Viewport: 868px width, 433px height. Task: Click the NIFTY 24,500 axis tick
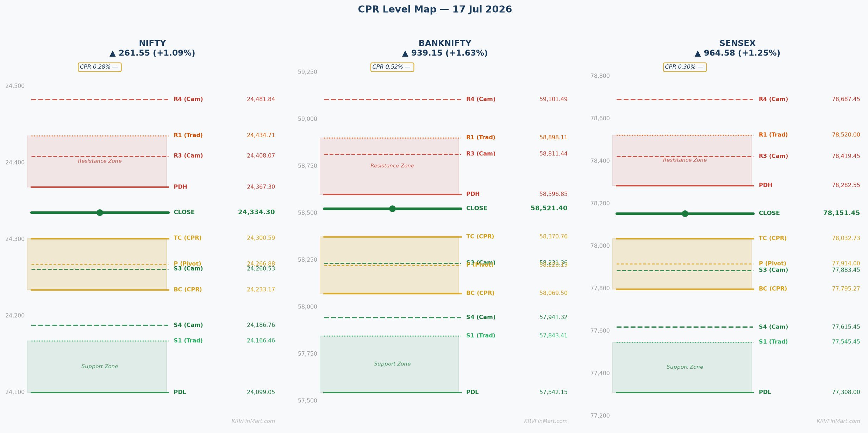pos(15,86)
